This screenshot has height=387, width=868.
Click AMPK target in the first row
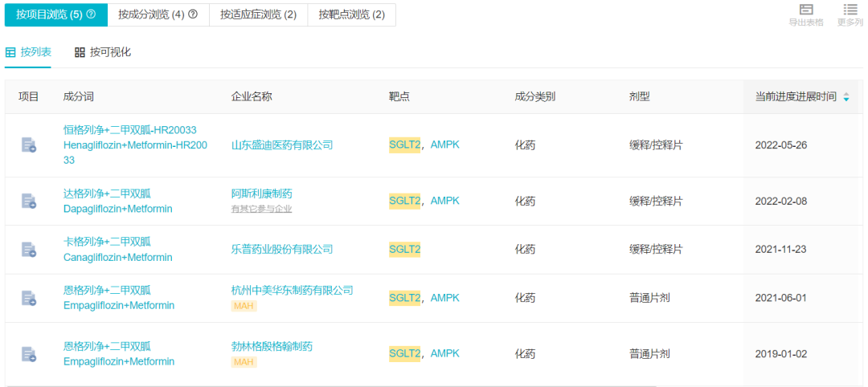pos(445,145)
